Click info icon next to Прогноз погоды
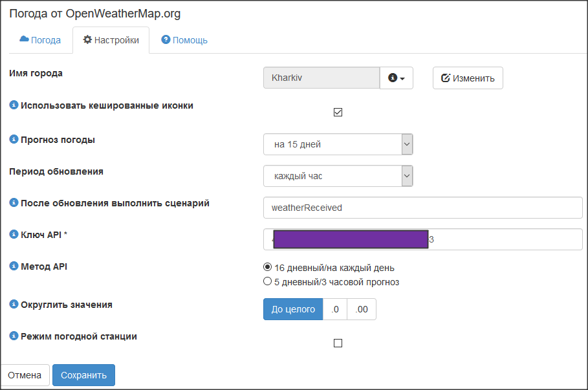The image size is (588, 390). [x=14, y=139]
